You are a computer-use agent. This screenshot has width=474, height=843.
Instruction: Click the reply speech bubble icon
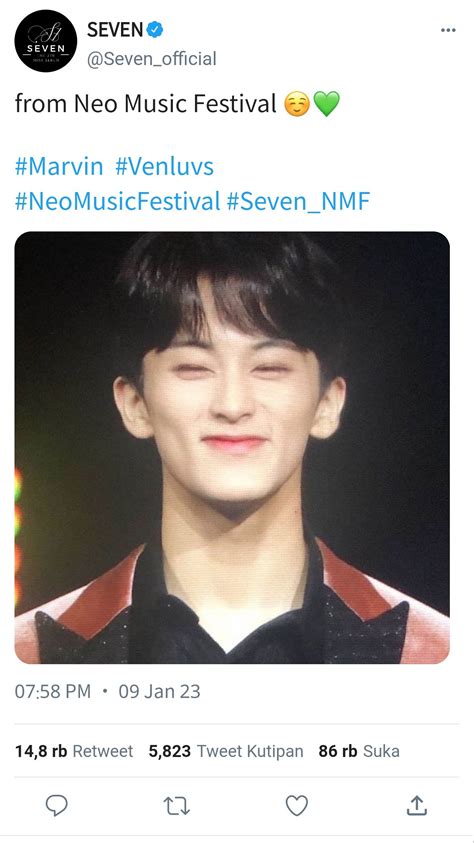pos(56,805)
